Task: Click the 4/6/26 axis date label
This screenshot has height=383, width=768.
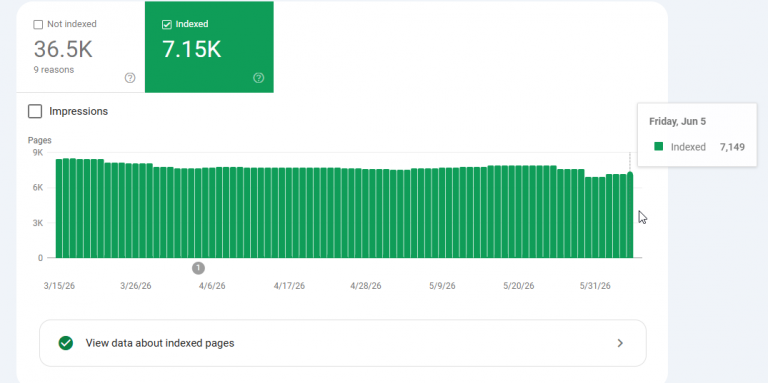Action: point(212,286)
